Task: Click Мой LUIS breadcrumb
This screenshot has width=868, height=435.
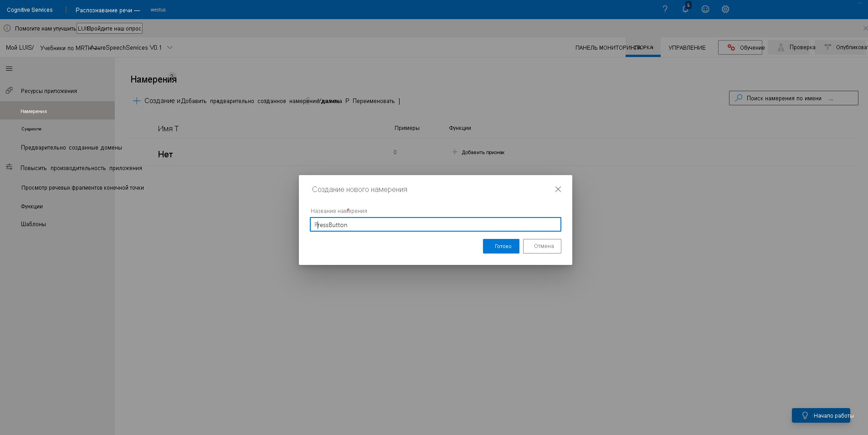Action: (x=20, y=47)
